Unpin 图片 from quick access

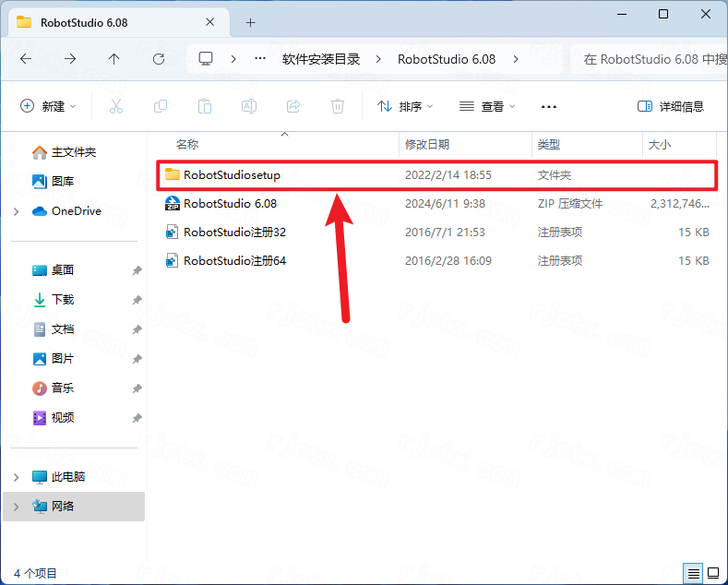pos(137,359)
